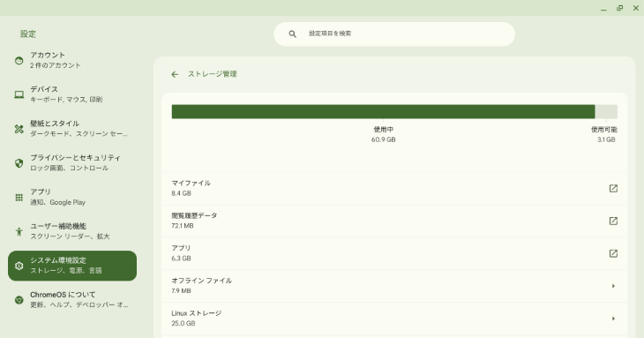
Task: Focus the 設定項目を検索 search field
Action: point(394,34)
